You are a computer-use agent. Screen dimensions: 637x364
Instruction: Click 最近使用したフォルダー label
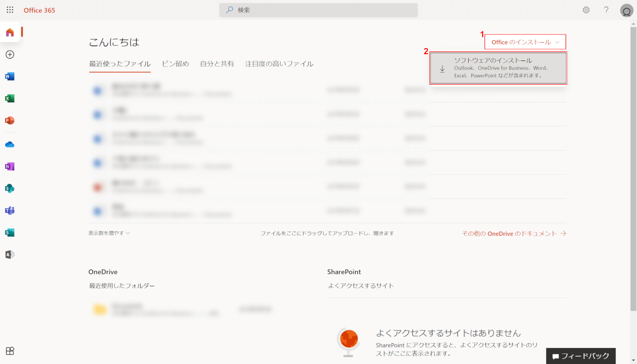pos(122,286)
